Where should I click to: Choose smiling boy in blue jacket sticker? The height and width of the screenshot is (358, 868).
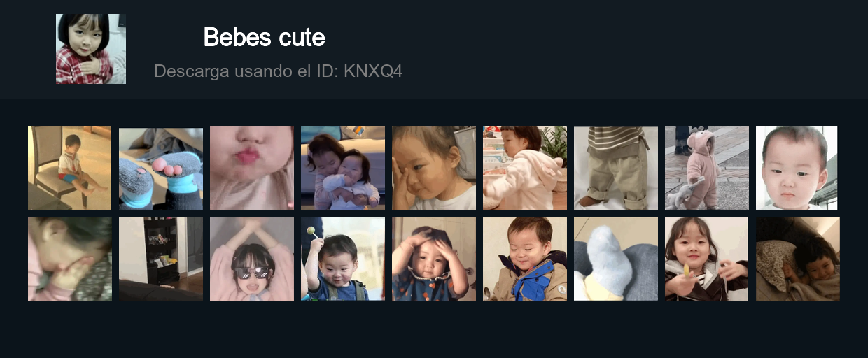525,259
